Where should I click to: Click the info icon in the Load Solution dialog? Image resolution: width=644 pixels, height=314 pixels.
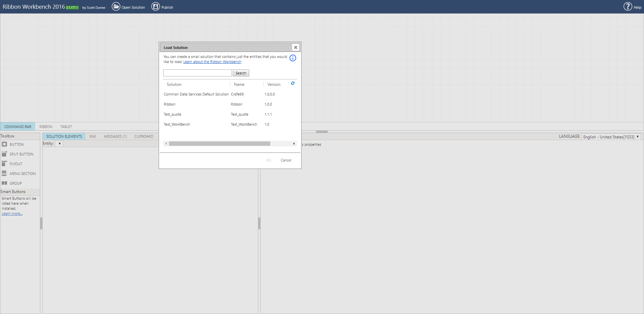pyautogui.click(x=293, y=58)
